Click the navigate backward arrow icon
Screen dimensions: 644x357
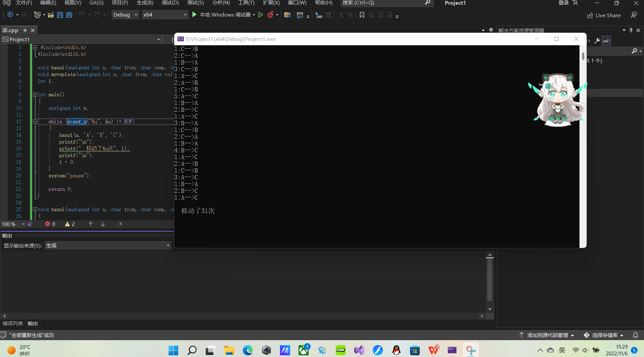(10, 15)
